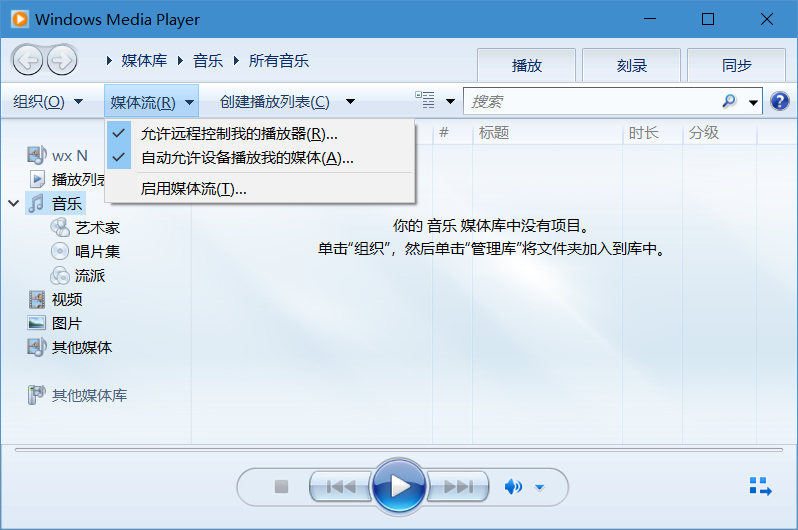The width and height of the screenshot is (798, 530).
Task: Select 图片 in the library tree
Action: [x=67, y=323]
